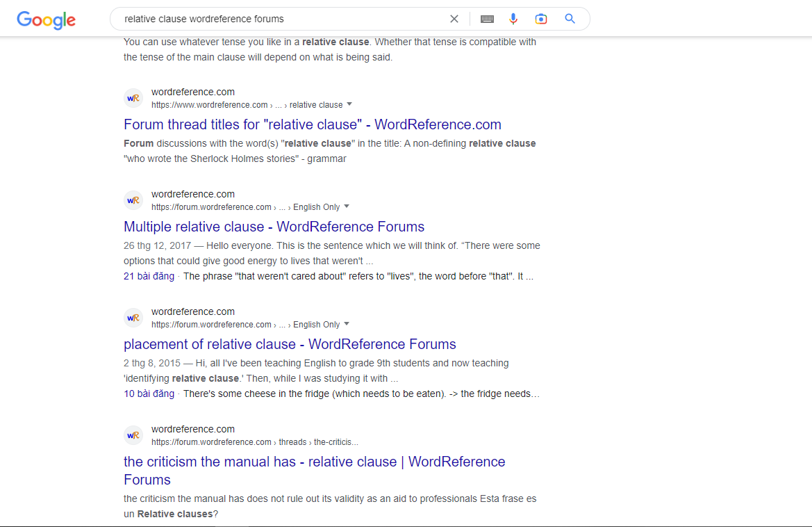Expand dropdown arrow for Multiple relative clause URL
812x527 pixels.
click(347, 206)
